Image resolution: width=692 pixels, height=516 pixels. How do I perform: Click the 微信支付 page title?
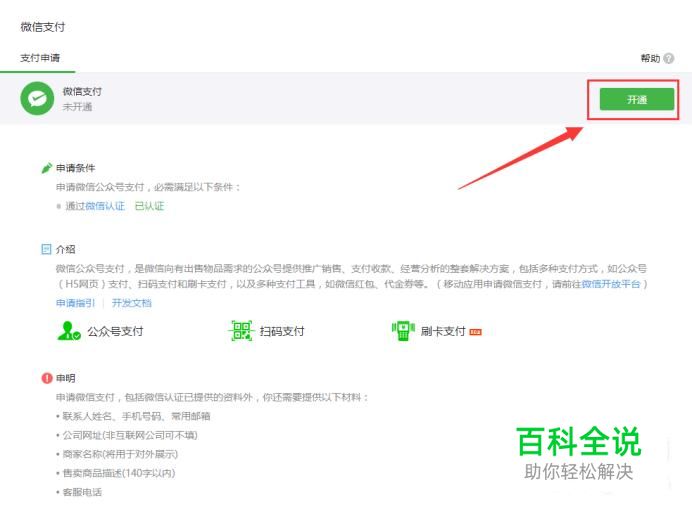43,27
